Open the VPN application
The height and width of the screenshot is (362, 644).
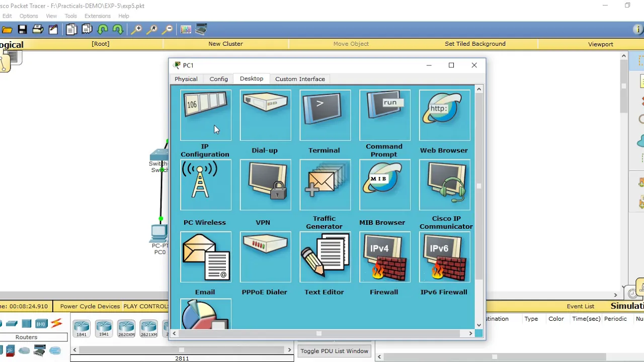(266, 185)
